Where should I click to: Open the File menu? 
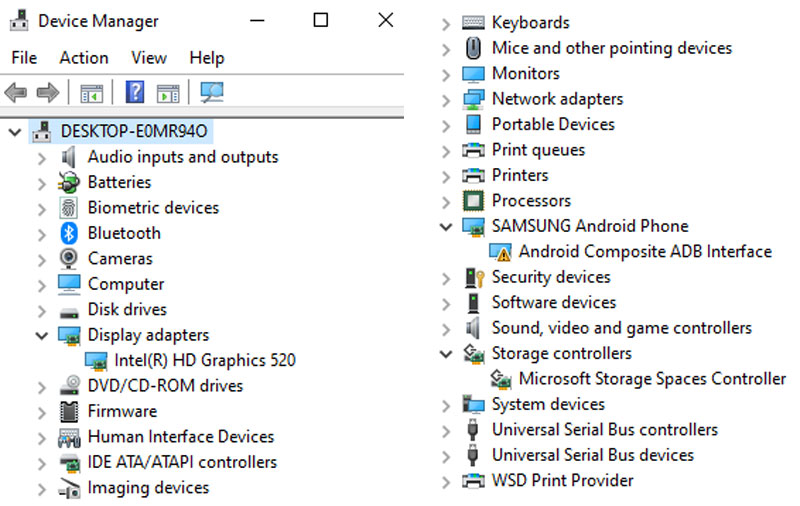pyautogui.click(x=24, y=58)
